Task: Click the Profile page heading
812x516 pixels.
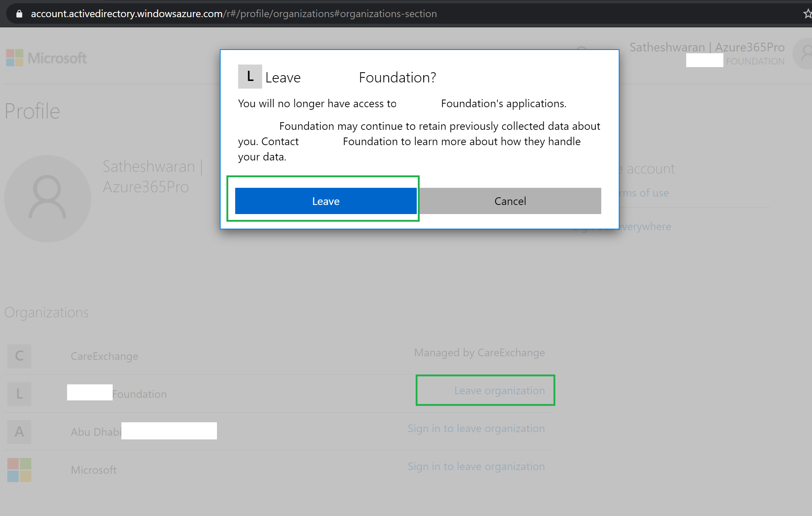Action: 32,111
